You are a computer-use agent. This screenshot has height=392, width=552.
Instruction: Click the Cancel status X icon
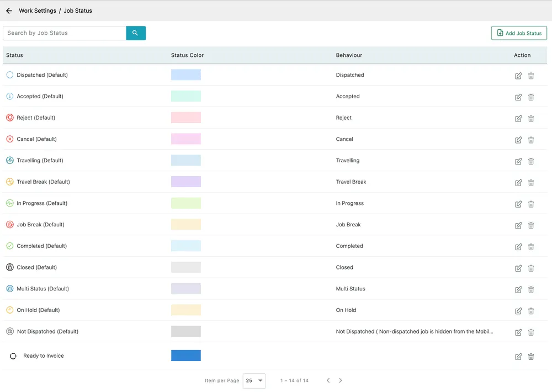coord(10,139)
